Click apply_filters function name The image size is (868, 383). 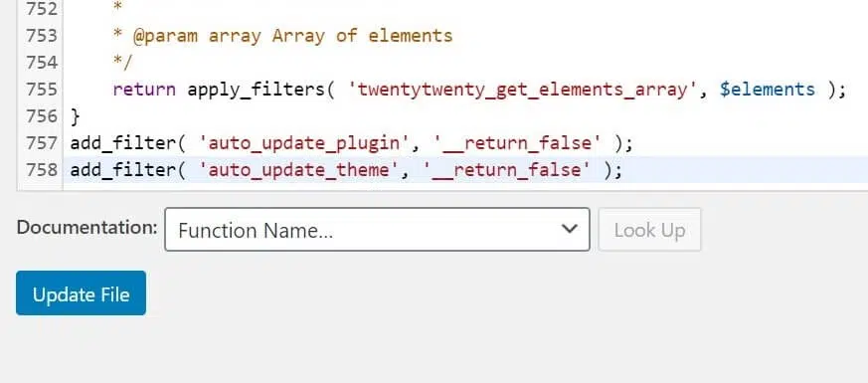[257, 90]
